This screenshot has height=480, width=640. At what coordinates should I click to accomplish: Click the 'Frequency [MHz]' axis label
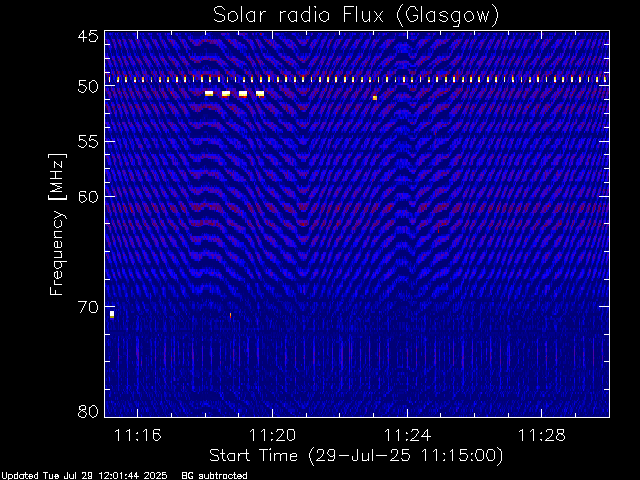click(x=57, y=224)
